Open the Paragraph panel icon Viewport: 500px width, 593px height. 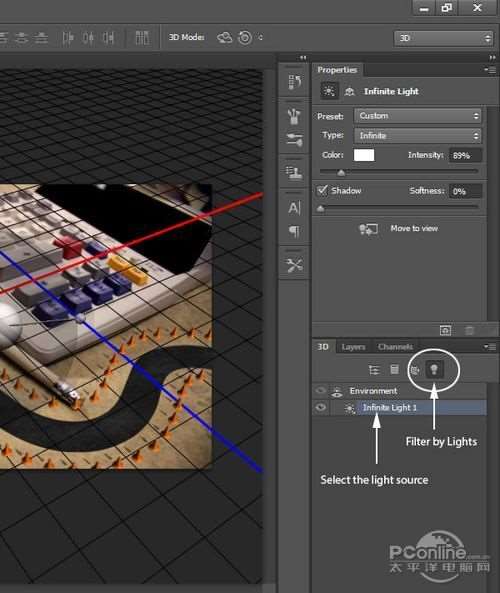pos(294,231)
